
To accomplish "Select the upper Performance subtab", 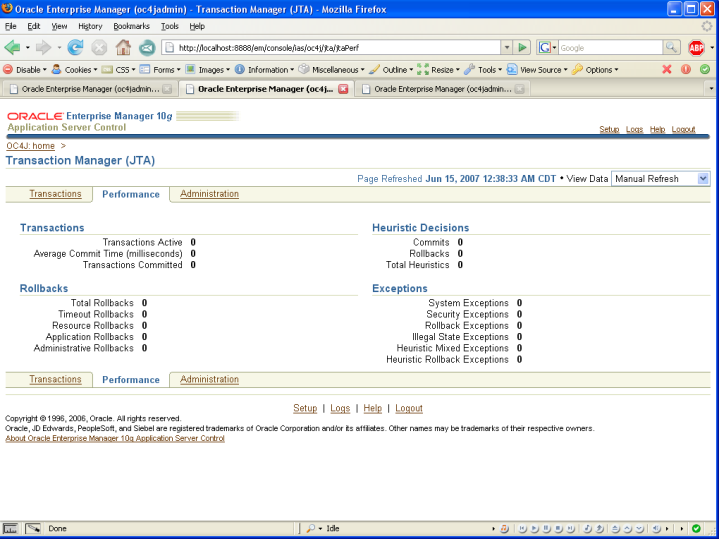I will 131,194.
